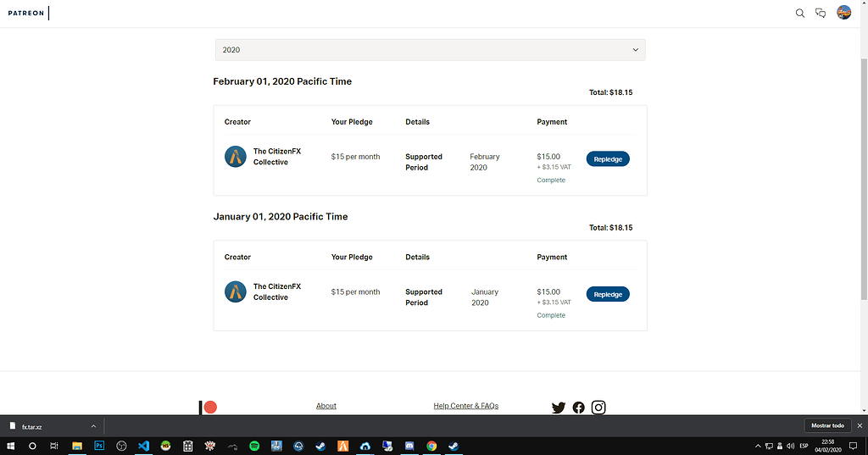This screenshot has width=868, height=455.
Task: Click CitizenFX avatar in January row
Action: 236,291
